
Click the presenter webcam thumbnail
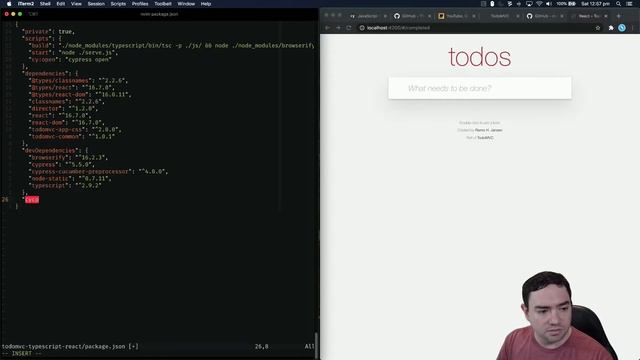coord(557,316)
